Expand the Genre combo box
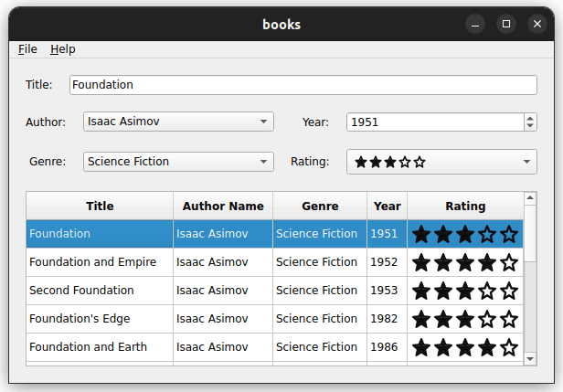 [178, 162]
